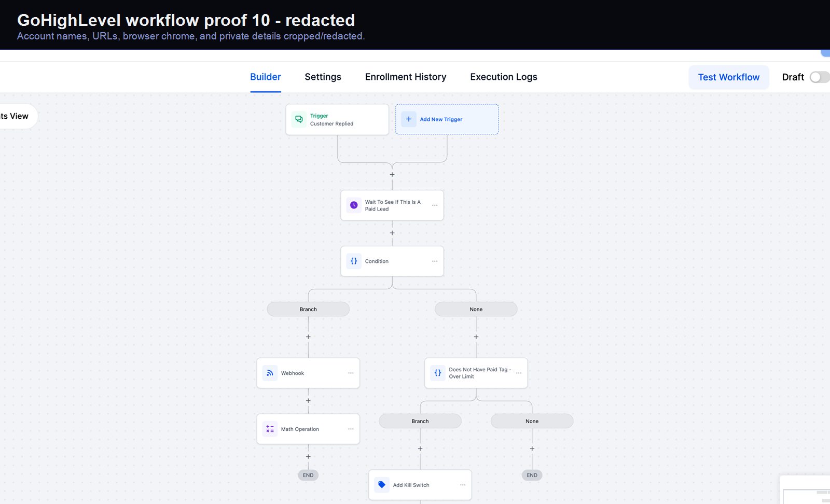Add a step below Math Operation node

(x=308, y=457)
